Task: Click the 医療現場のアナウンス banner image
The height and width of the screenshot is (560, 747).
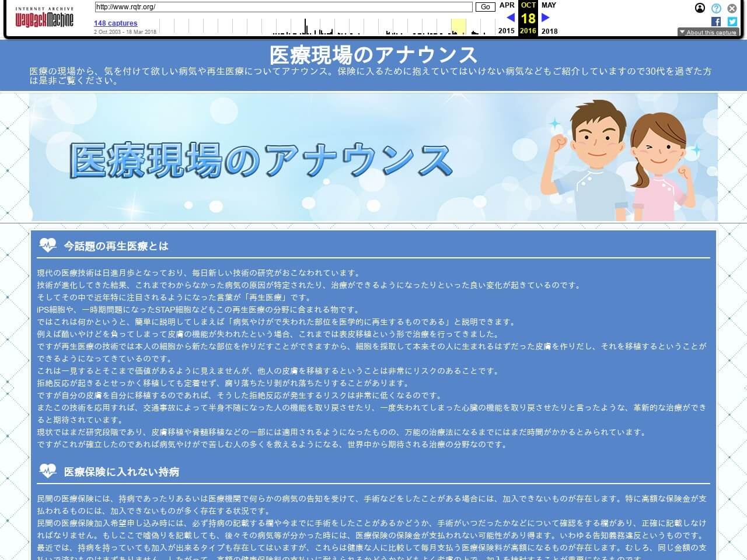Action: point(373,157)
